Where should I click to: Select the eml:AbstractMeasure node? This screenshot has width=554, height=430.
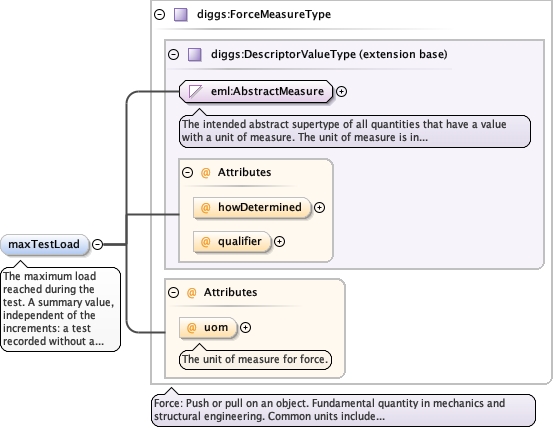[x=256, y=92]
